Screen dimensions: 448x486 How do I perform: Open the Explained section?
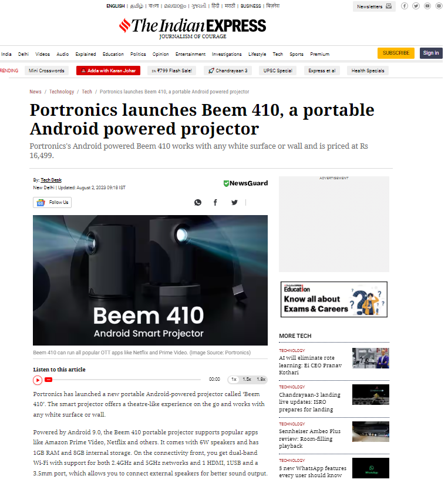(86, 54)
